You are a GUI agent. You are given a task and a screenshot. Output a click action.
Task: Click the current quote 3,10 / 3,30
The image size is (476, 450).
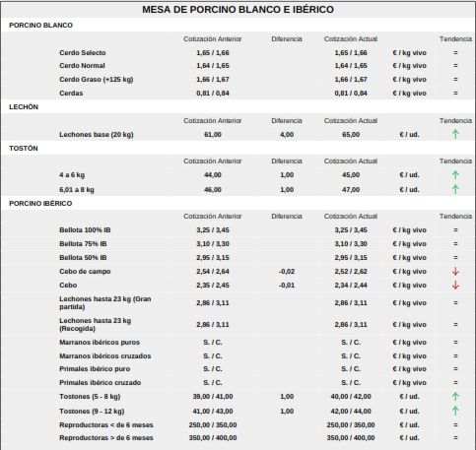tap(351, 244)
